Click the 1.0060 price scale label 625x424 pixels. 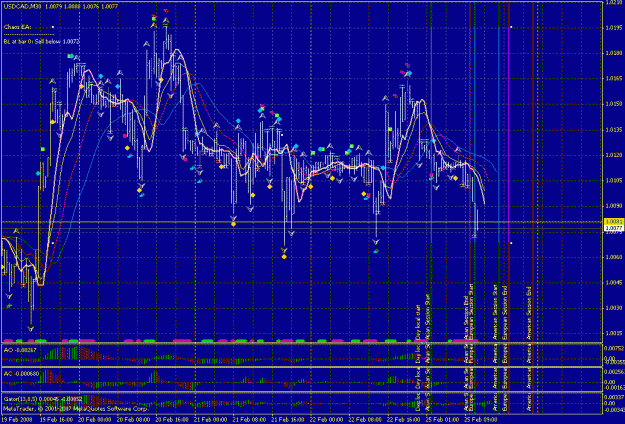pyautogui.click(x=614, y=257)
